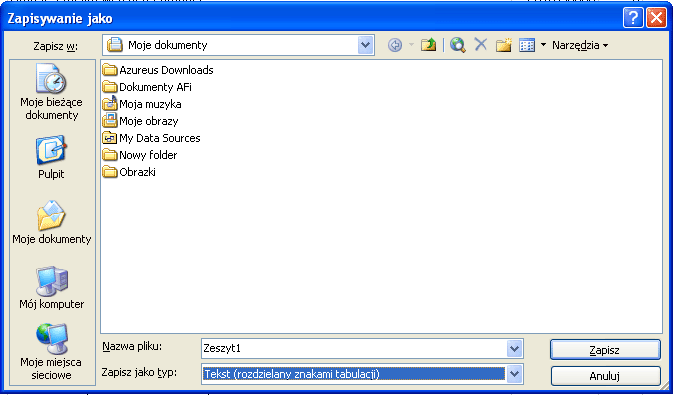
Task: Open Mój komputer in the places bar
Action: pyautogui.click(x=52, y=288)
